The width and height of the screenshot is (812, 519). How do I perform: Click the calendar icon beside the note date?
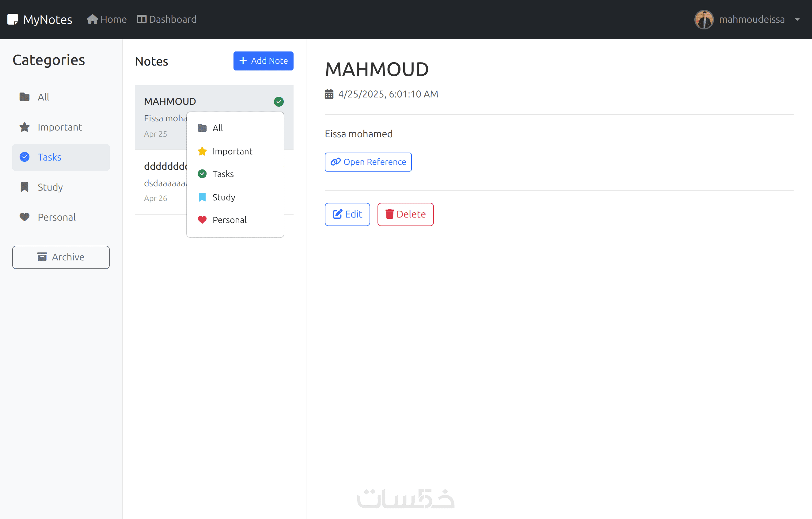329,94
